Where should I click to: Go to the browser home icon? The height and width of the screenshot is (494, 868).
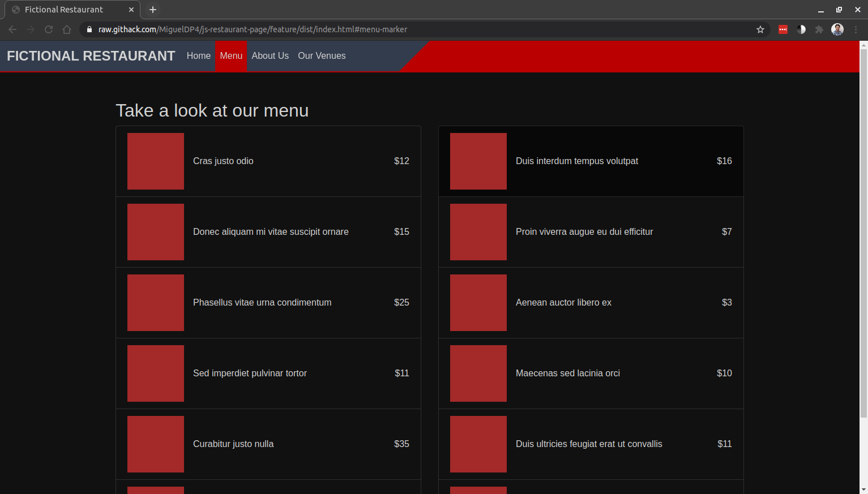click(x=67, y=29)
